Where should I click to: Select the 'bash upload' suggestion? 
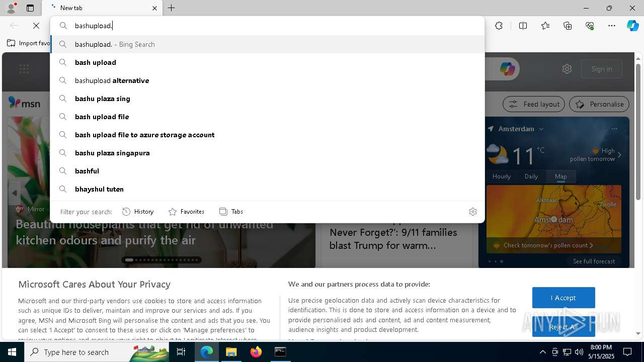[267, 62]
